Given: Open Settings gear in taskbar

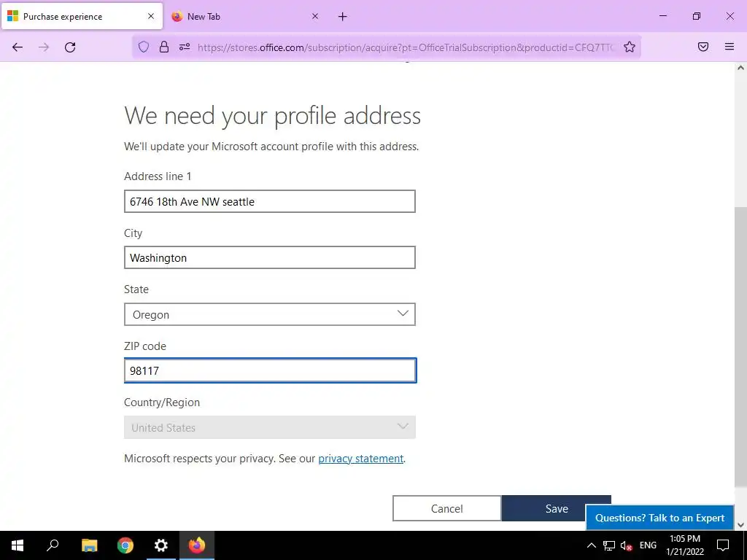Looking at the screenshot, I should (x=161, y=545).
